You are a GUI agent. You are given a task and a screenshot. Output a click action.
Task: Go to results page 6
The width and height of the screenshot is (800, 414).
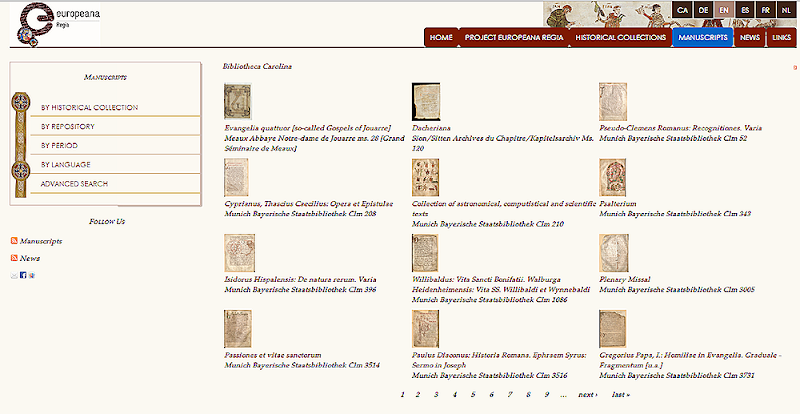pyautogui.click(x=491, y=395)
